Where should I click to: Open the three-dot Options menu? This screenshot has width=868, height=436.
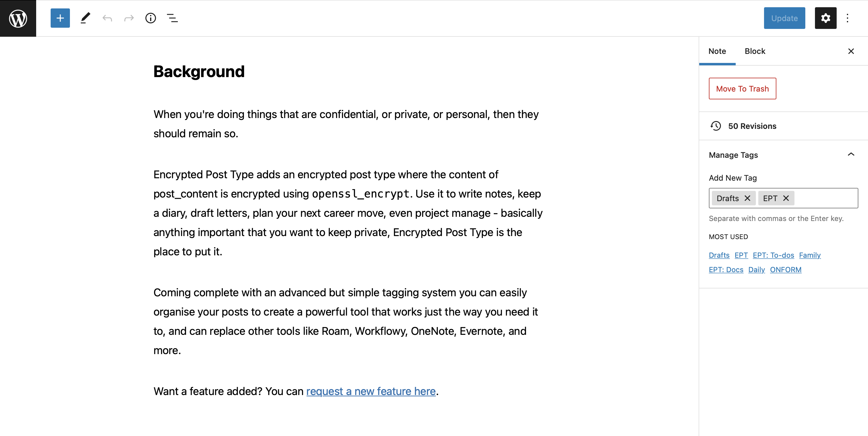(847, 18)
